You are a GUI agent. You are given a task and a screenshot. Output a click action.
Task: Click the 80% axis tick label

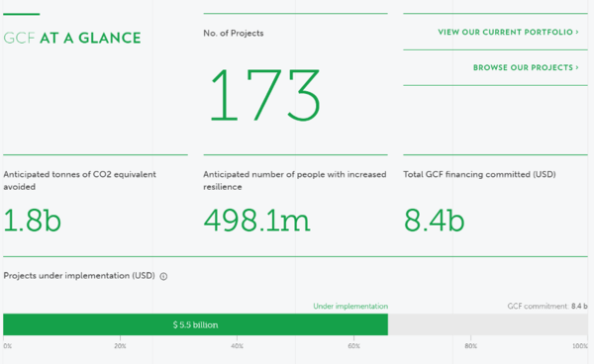(x=471, y=346)
